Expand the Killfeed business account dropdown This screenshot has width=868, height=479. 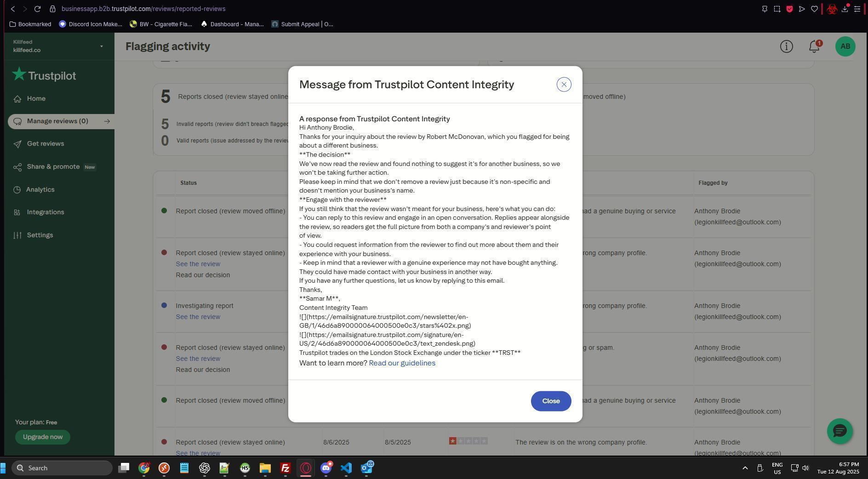(x=102, y=46)
